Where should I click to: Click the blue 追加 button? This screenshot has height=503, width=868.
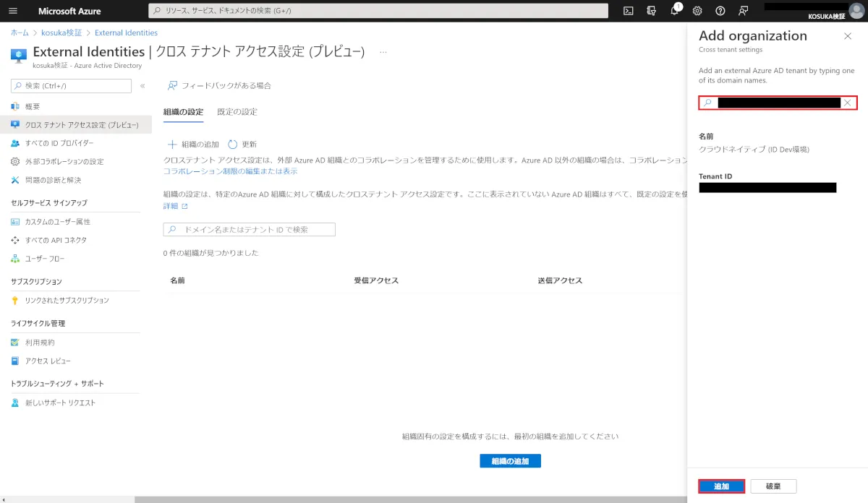pyautogui.click(x=721, y=486)
